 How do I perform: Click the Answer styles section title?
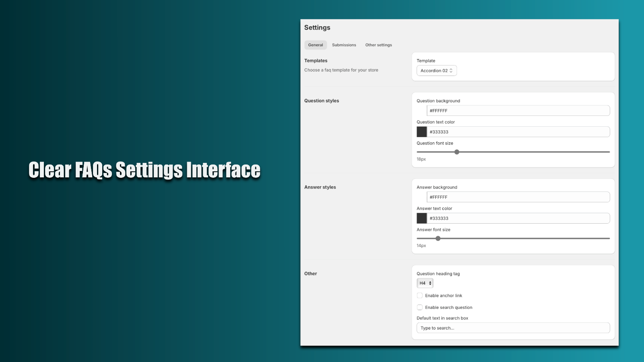tap(320, 187)
